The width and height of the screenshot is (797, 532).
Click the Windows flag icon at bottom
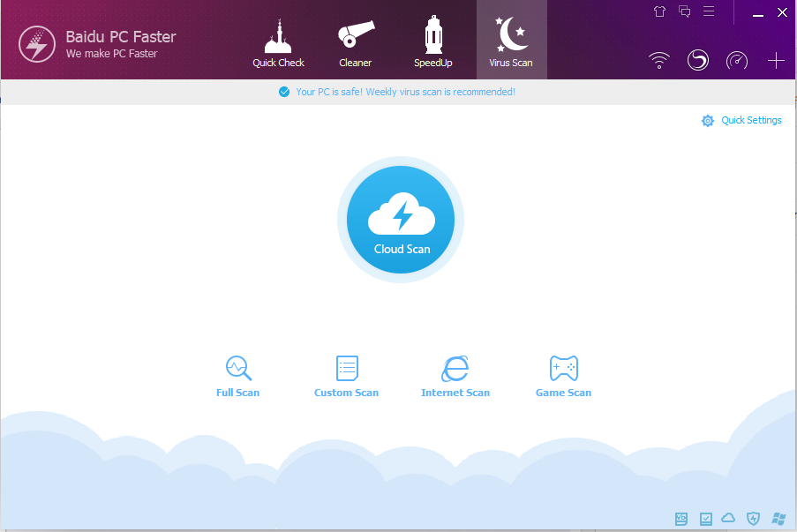tap(778, 519)
